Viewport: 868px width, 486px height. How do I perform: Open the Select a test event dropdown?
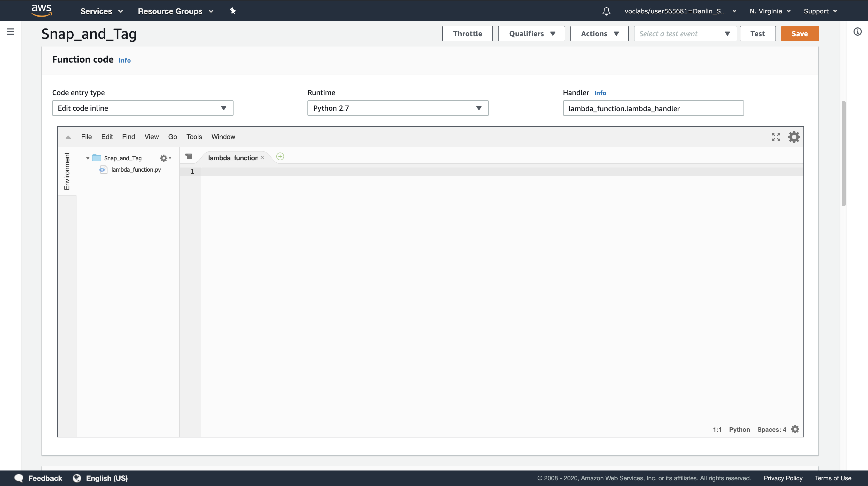click(685, 34)
